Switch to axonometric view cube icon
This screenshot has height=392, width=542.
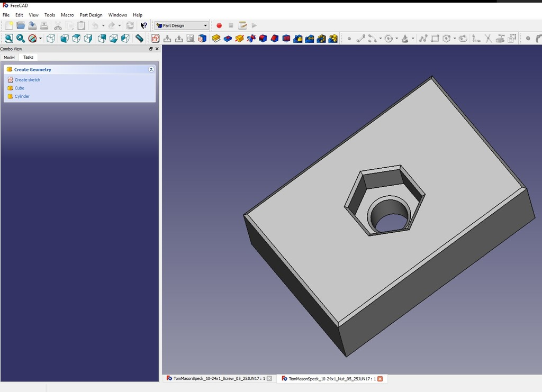[x=51, y=38]
